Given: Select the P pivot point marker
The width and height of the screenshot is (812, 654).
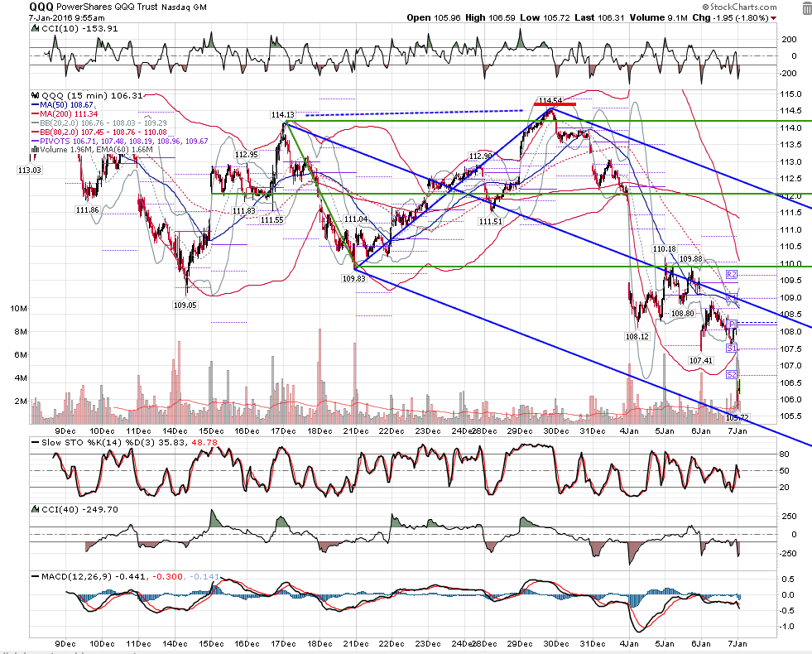Looking at the screenshot, I should (733, 325).
